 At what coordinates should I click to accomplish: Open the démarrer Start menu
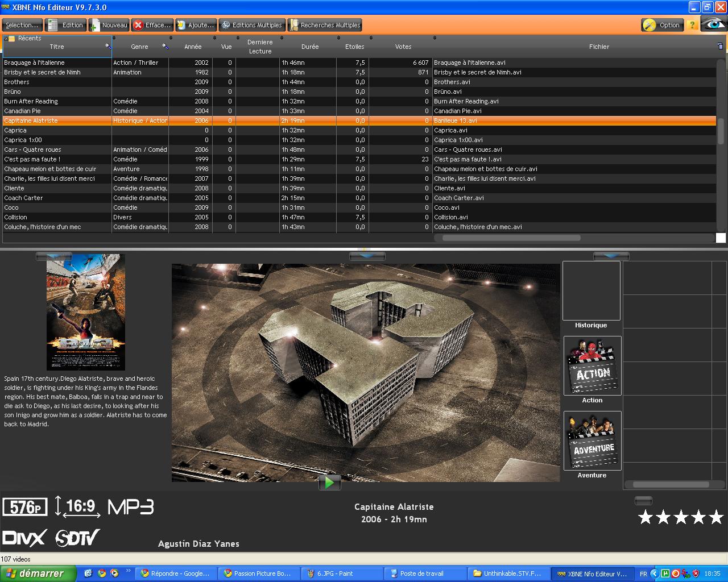(x=38, y=573)
